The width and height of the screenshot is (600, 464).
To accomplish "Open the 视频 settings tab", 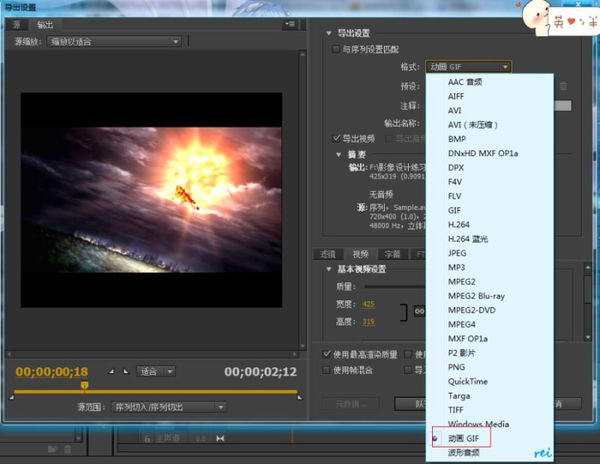I will 360,254.
